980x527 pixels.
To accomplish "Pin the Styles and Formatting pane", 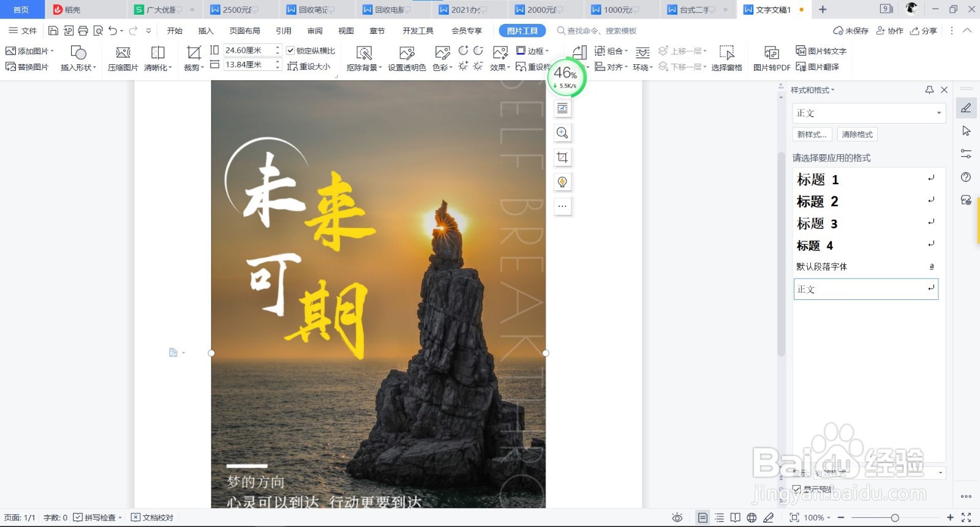I will pos(929,90).
